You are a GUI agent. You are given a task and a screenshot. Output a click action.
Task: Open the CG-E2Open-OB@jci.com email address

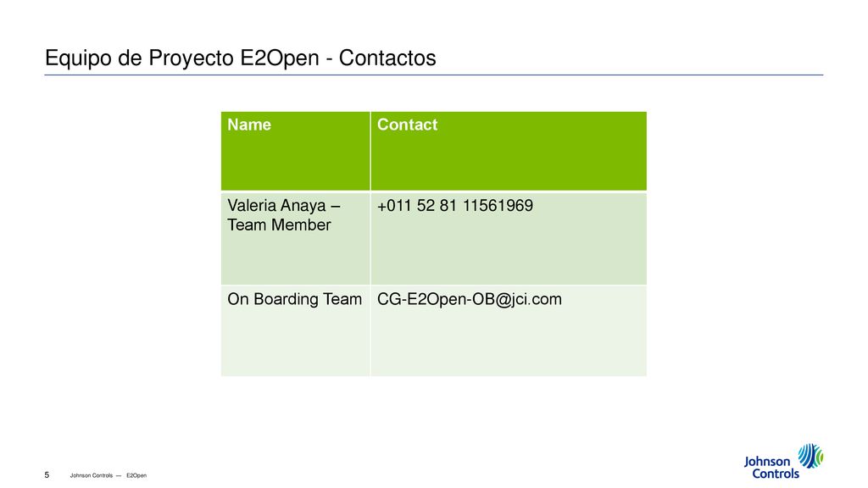click(x=470, y=299)
